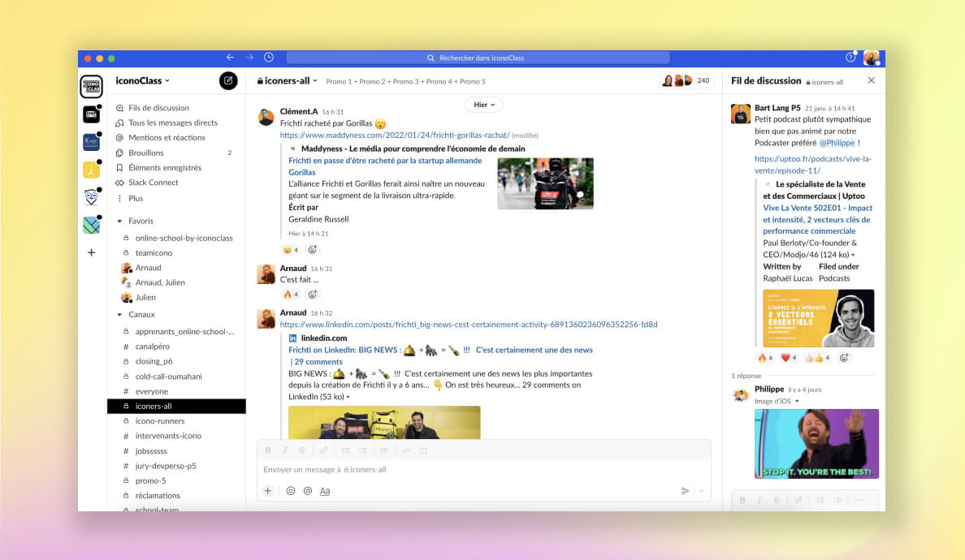Open Frichti en passe d'être racheté headline
This screenshot has width=965, height=560.
click(x=385, y=166)
